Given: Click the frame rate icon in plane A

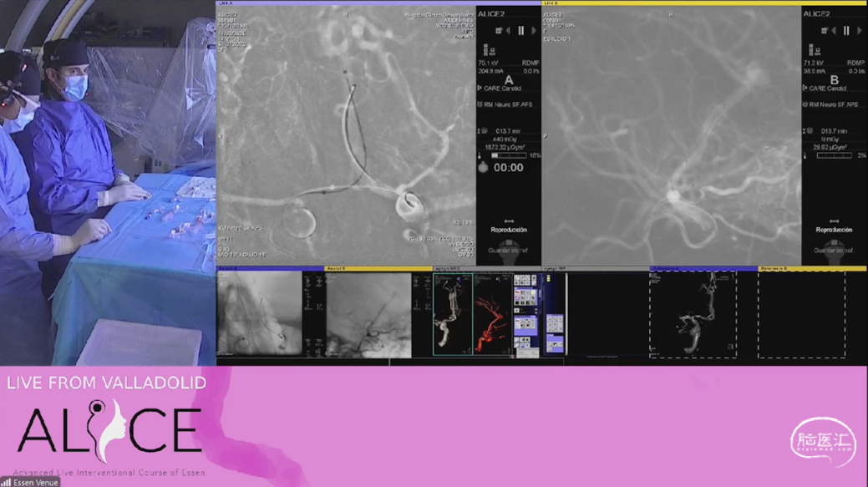Looking at the screenshot, I should tap(488, 50).
